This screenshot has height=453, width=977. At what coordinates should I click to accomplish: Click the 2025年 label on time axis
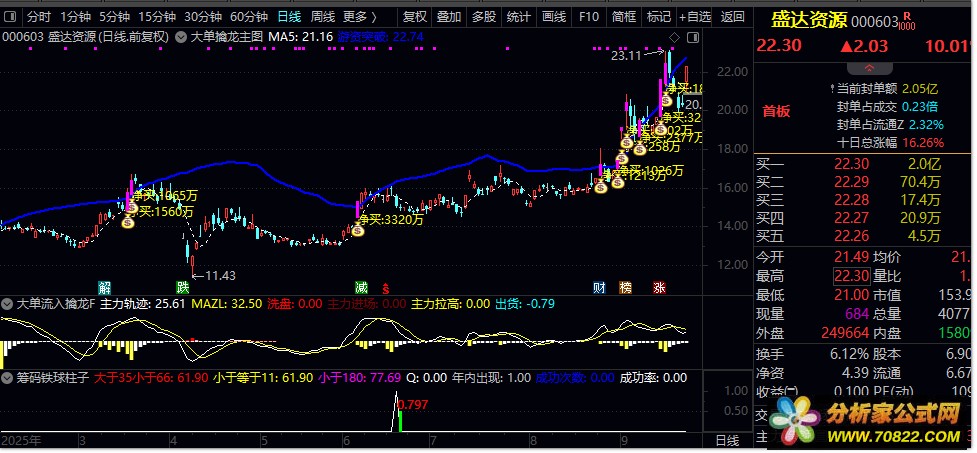21,441
